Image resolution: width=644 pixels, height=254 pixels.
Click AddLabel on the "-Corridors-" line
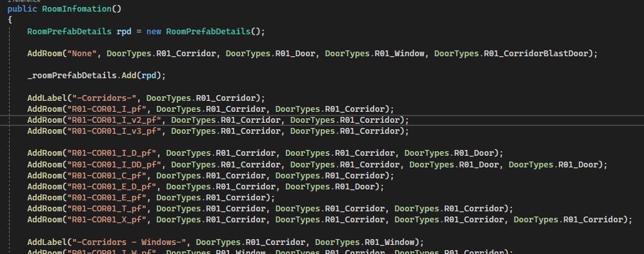point(47,98)
